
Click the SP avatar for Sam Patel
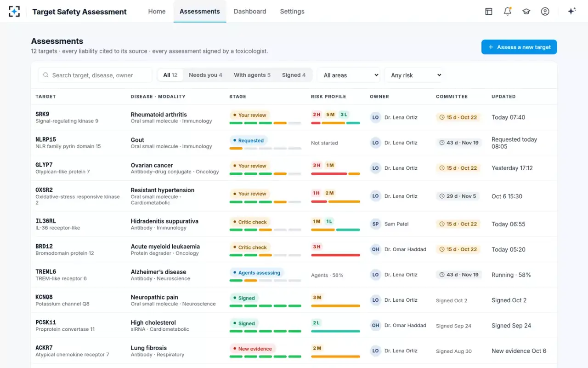[375, 224]
